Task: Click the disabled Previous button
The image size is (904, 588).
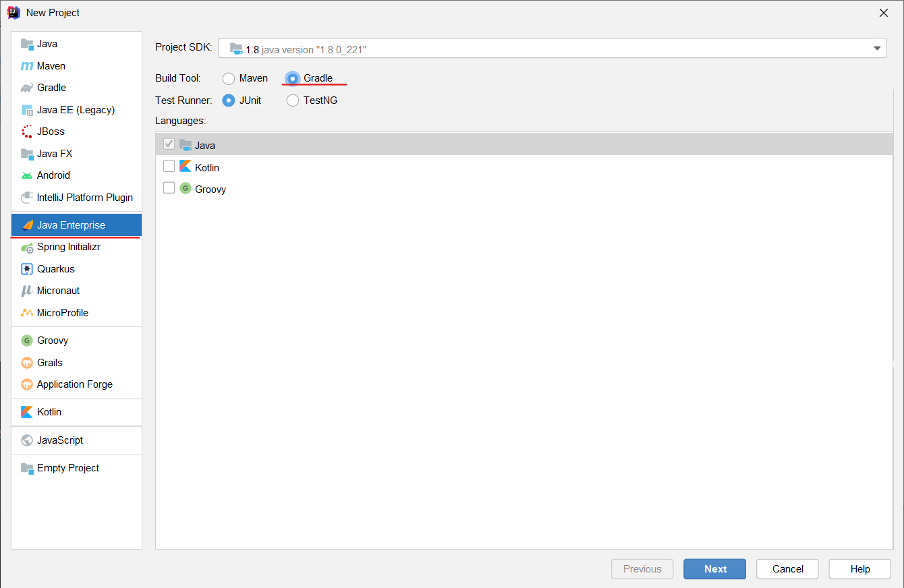Action: tap(642, 569)
